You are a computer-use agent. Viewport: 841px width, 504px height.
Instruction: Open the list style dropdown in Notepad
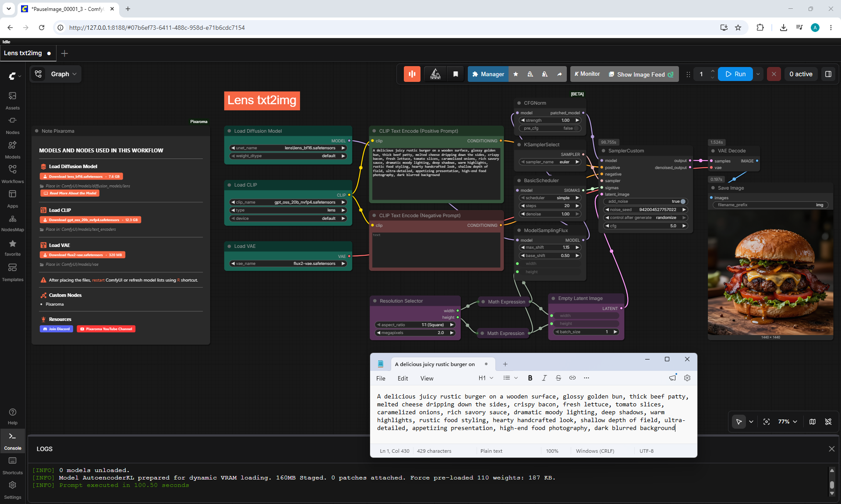(510, 378)
